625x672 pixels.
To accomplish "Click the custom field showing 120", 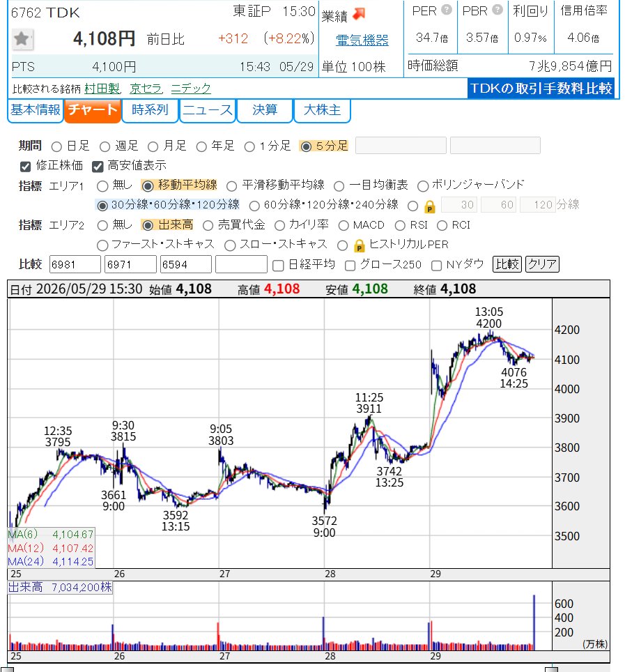I will click(x=538, y=205).
